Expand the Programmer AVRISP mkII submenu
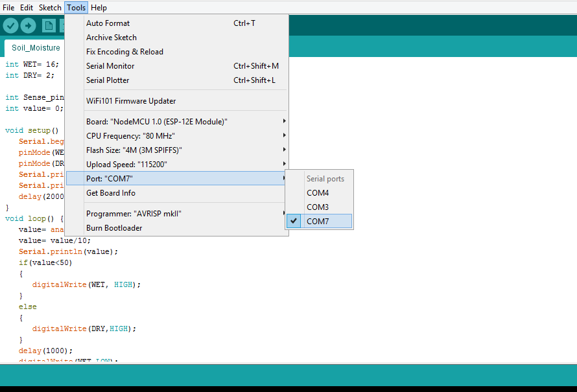 coord(176,214)
